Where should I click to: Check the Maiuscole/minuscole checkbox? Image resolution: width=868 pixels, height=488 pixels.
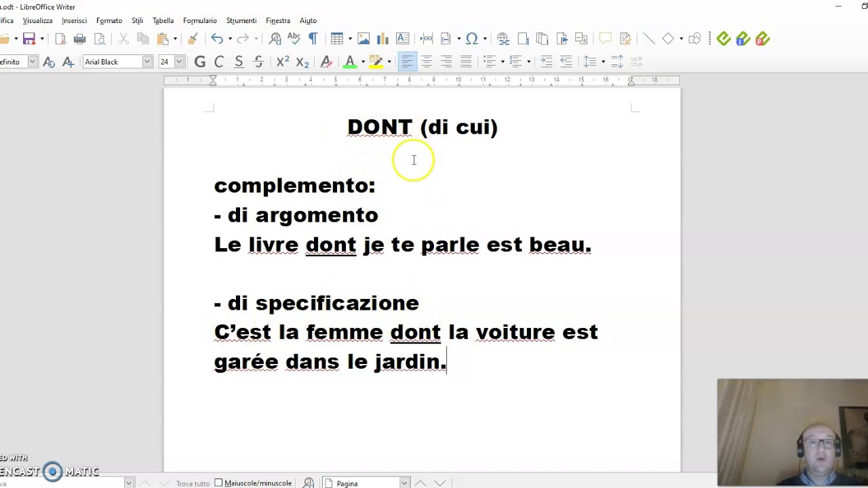click(218, 483)
